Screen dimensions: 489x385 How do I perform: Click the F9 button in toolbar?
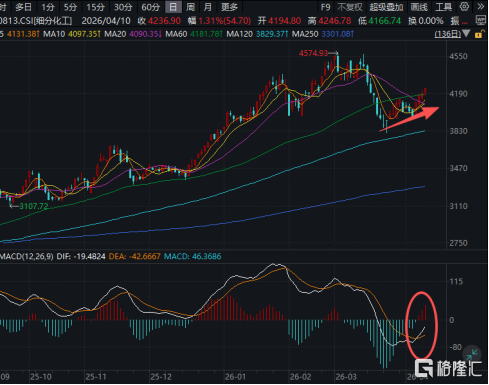pos(325,7)
